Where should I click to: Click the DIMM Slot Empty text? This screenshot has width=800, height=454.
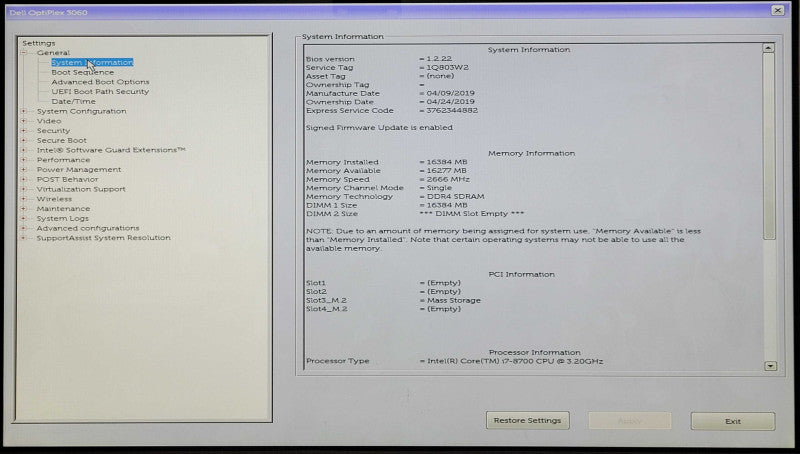point(472,214)
